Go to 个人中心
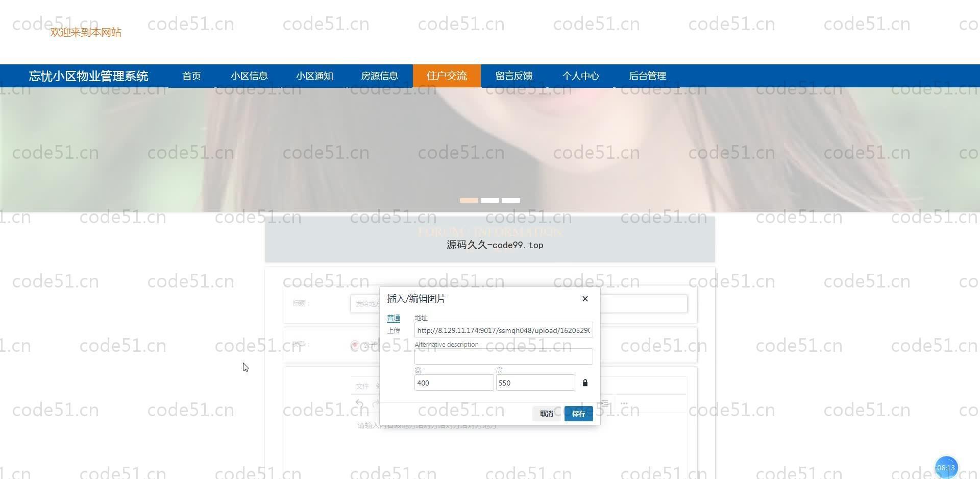 [580, 76]
